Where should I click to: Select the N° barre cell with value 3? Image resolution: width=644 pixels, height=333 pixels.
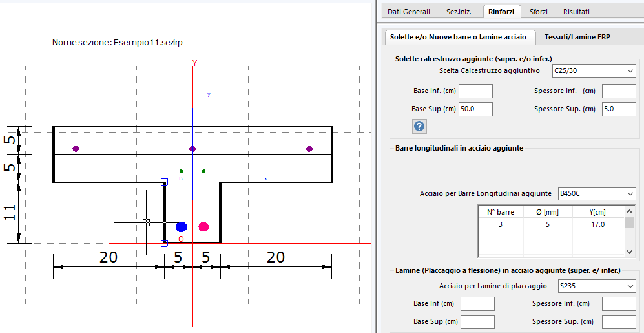point(501,225)
